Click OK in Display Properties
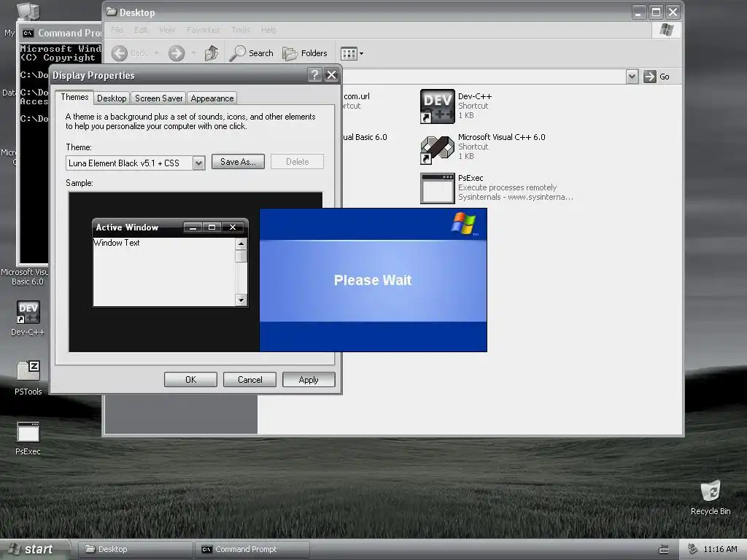Viewport: 747px width, 560px height. point(190,379)
